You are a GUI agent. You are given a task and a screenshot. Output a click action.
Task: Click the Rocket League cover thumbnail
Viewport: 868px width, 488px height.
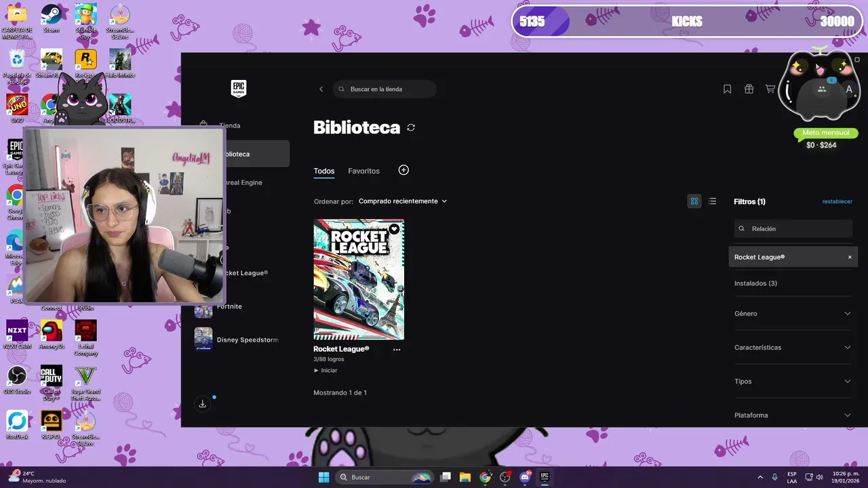click(x=359, y=279)
